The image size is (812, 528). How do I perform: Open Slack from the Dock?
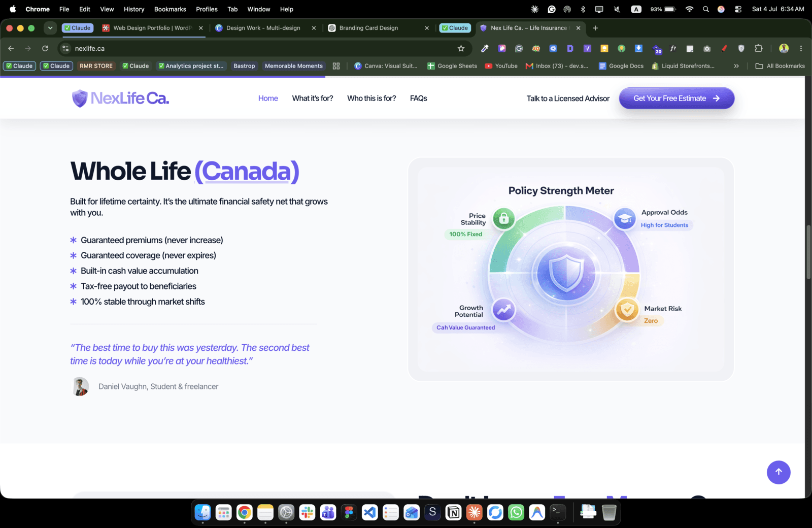pyautogui.click(x=307, y=512)
